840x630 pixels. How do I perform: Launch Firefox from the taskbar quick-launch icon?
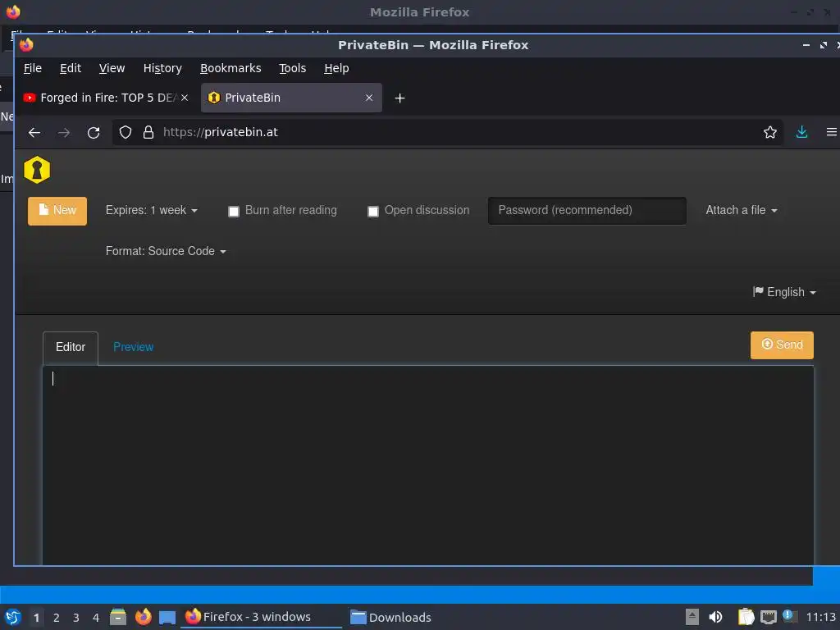click(143, 617)
